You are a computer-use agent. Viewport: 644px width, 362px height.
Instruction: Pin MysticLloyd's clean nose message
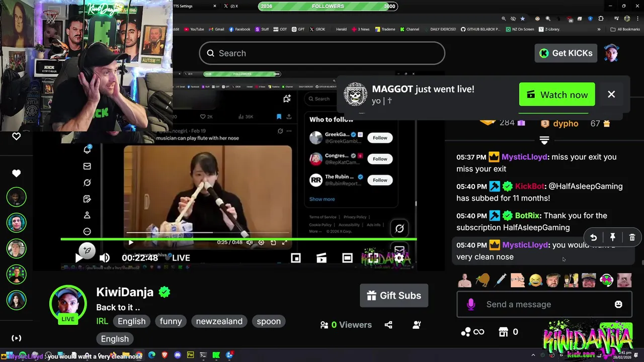[x=613, y=237]
